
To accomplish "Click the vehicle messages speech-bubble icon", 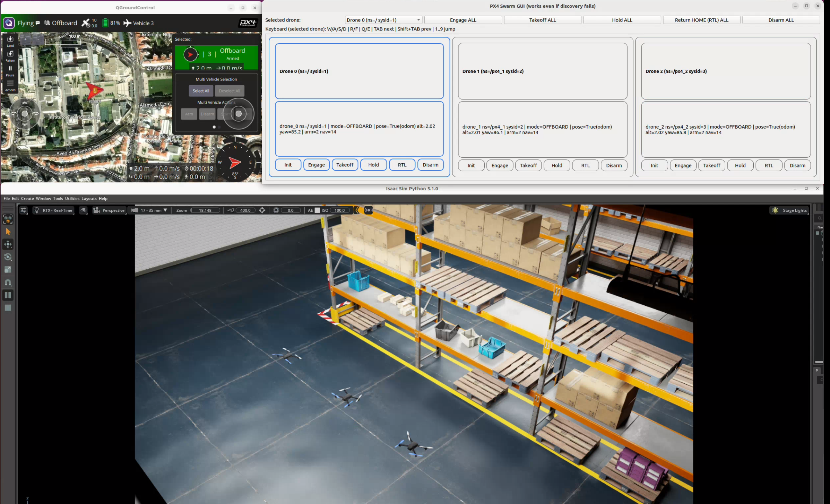I will 38,23.
